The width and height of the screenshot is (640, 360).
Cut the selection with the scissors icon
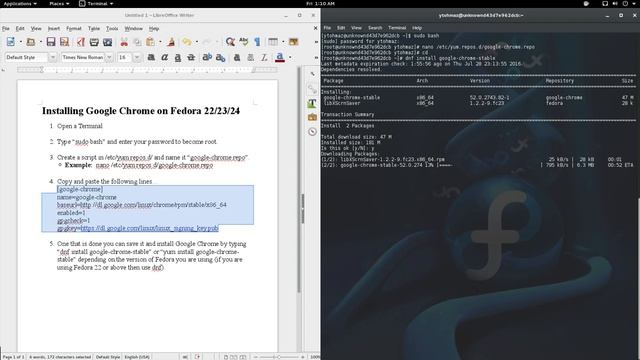point(124,42)
